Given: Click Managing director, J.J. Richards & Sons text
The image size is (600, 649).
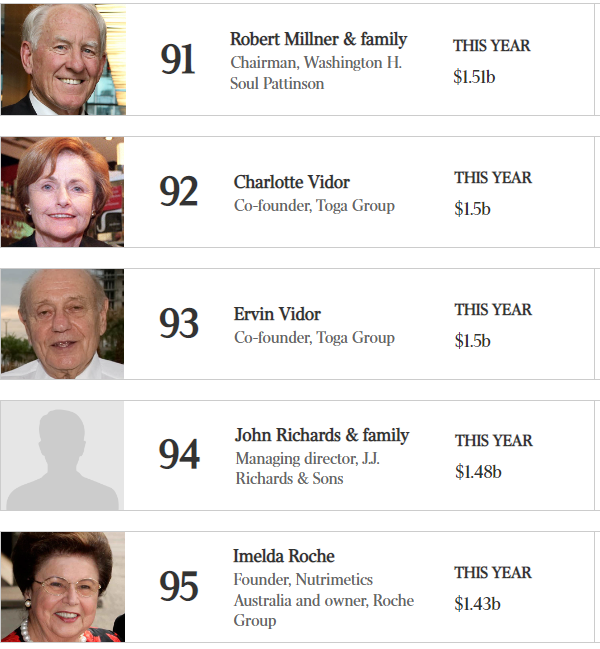Looking at the screenshot, I should [x=308, y=469].
